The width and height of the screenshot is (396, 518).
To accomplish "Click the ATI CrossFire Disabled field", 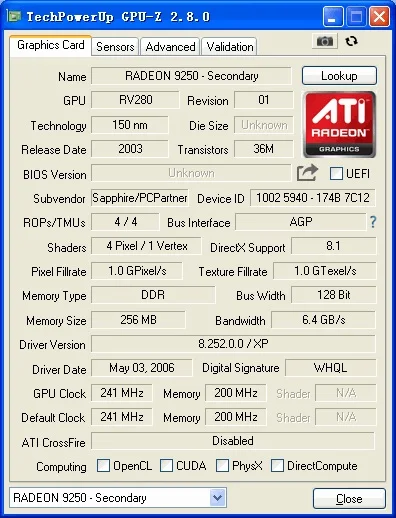I will click(x=233, y=441).
